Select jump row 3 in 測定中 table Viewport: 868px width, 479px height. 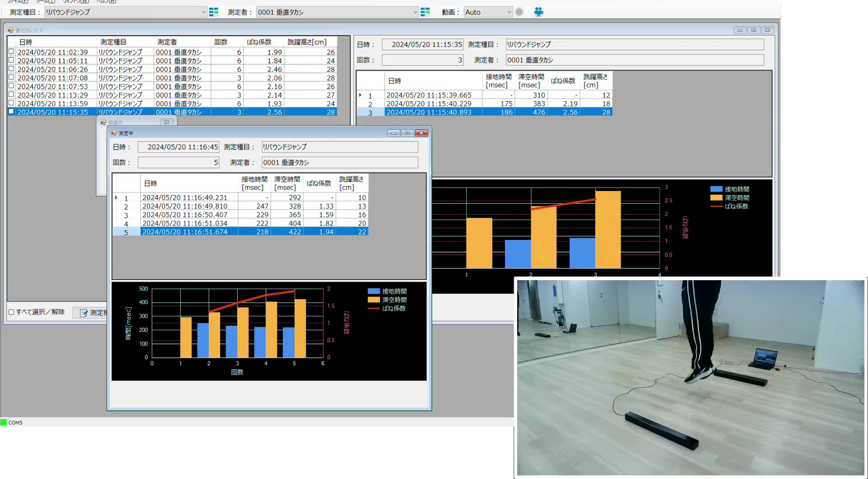pyautogui.click(x=184, y=215)
